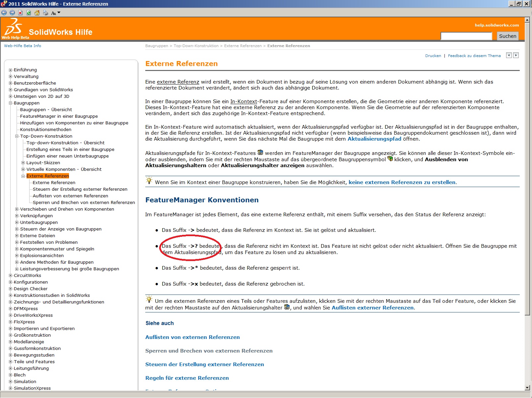Expand the Benutzeroberfläche tree node

click(x=11, y=83)
